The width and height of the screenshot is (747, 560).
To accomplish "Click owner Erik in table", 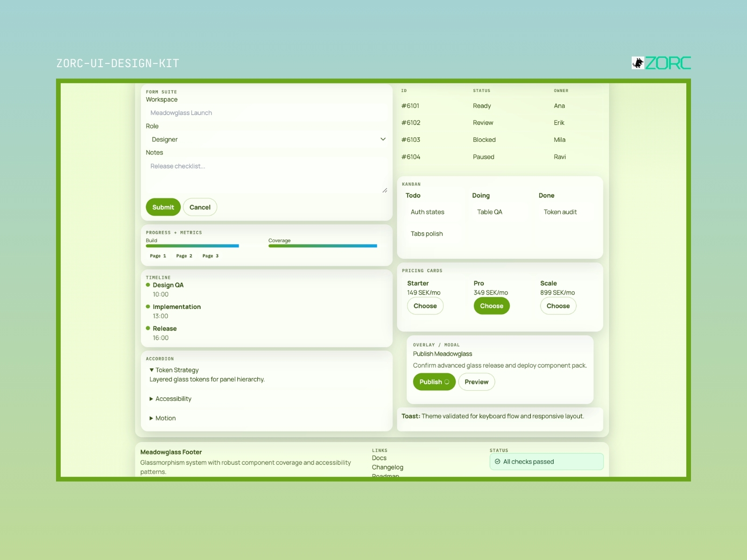I will 559,123.
